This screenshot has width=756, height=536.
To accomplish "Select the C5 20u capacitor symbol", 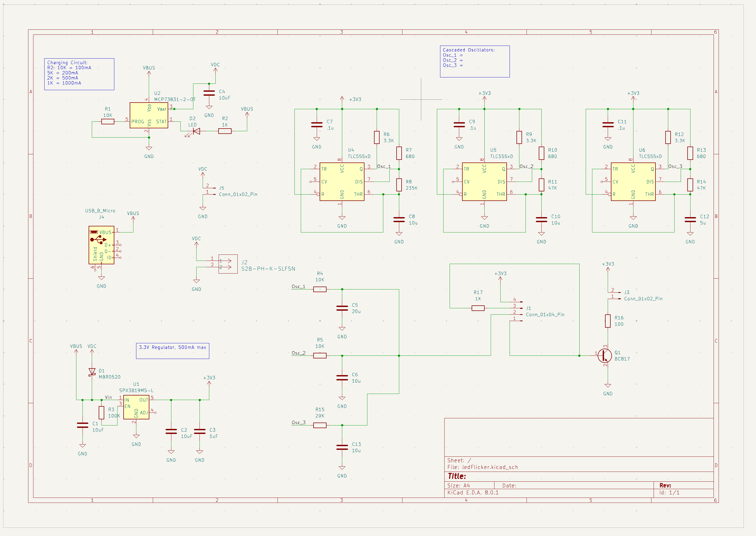I will [342, 308].
